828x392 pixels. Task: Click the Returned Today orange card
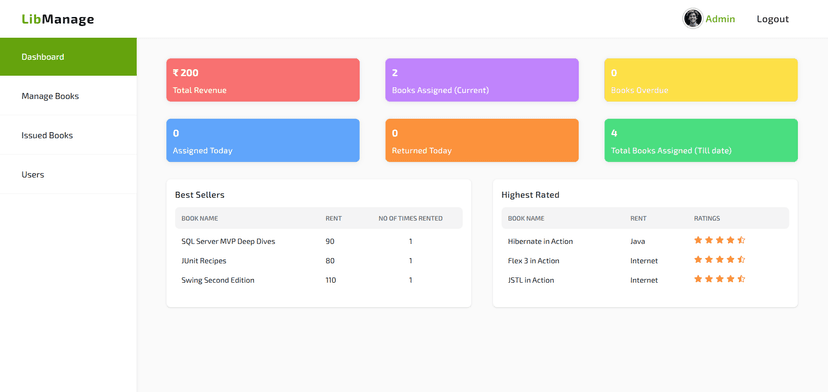click(x=482, y=140)
